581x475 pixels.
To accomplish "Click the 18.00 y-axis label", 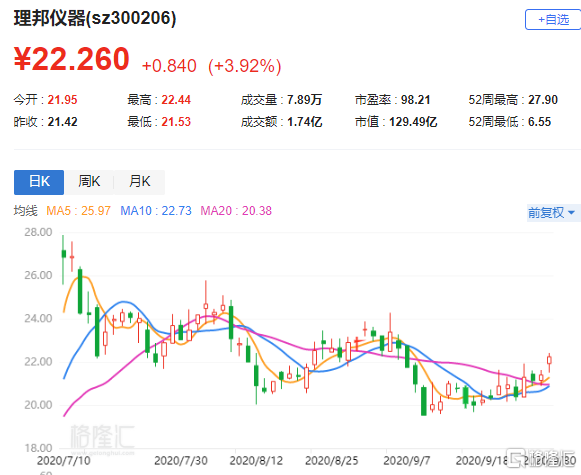I will [x=38, y=448].
